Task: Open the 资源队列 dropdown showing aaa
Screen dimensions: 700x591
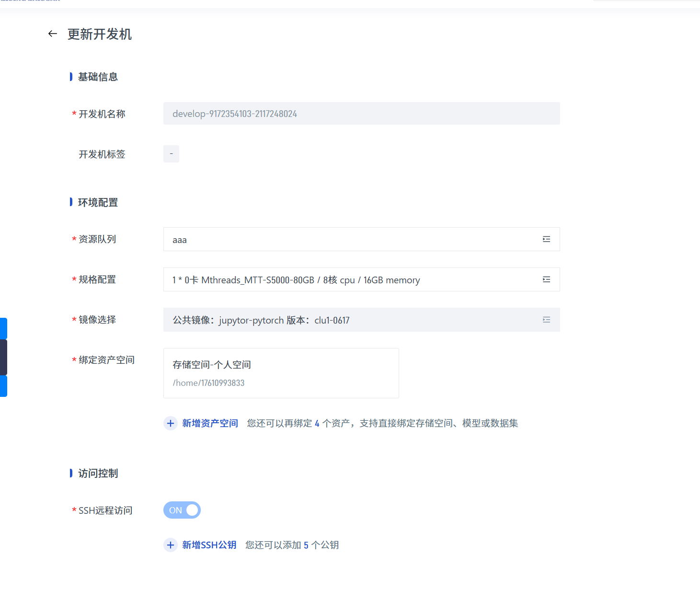Action: coord(361,239)
